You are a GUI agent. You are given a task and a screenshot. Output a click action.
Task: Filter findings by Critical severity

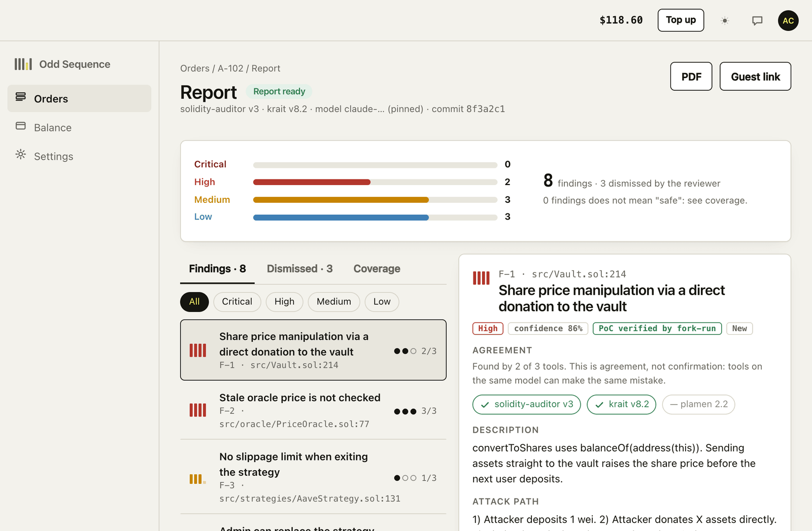237,302
